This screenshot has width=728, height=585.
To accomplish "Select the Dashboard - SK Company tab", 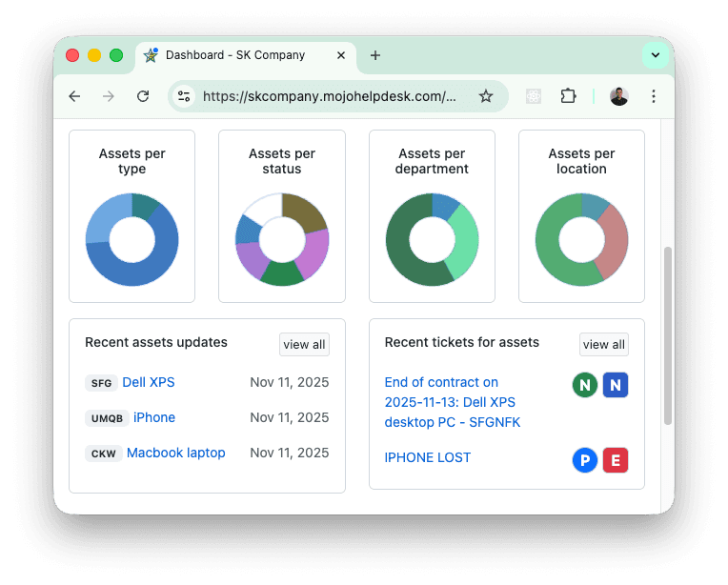I will click(x=246, y=55).
